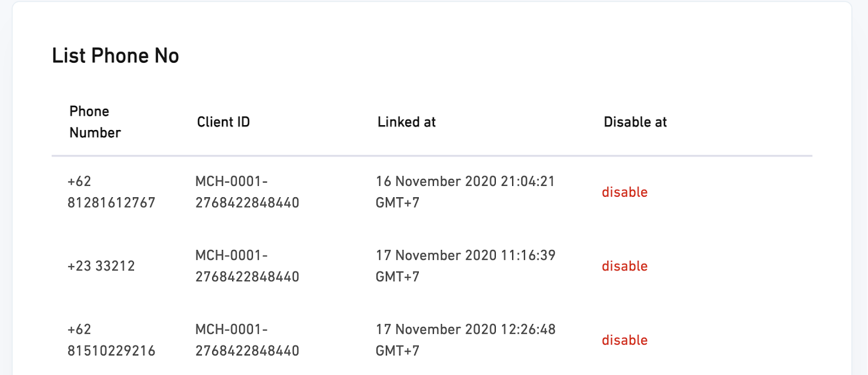Click the Linked at column header
Image resolution: width=868 pixels, height=375 pixels.
coord(407,122)
